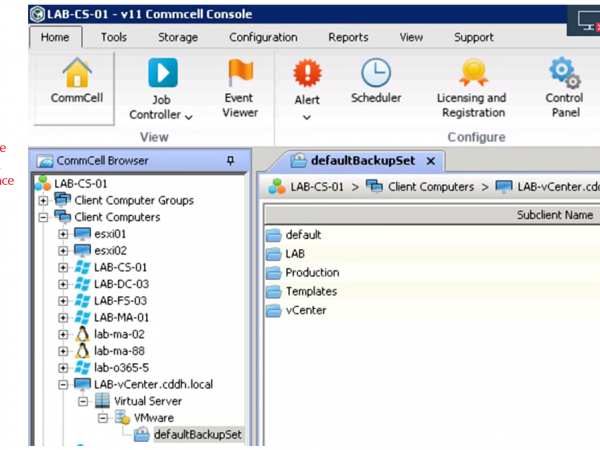The height and width of the screenshot is (450, 600).
Task: Pin the CommCell Browser panel
Action: click(x=230, y=160)
